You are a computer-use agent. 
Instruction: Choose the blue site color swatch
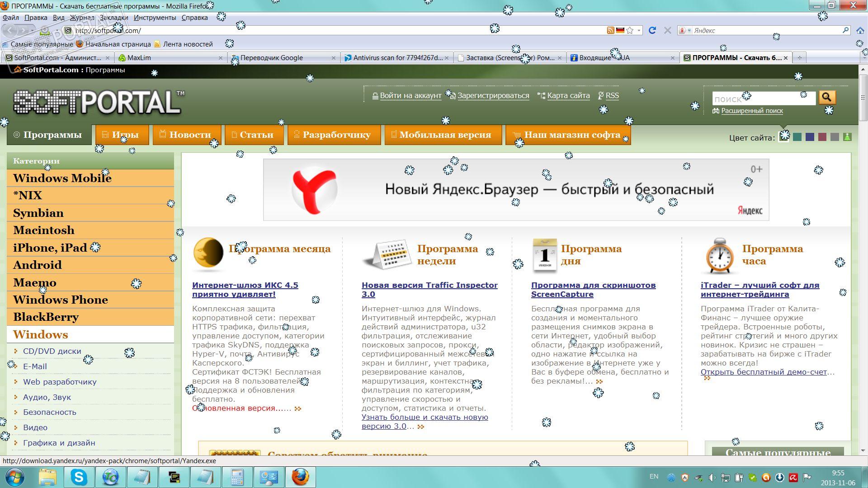[x=810, y=137]
